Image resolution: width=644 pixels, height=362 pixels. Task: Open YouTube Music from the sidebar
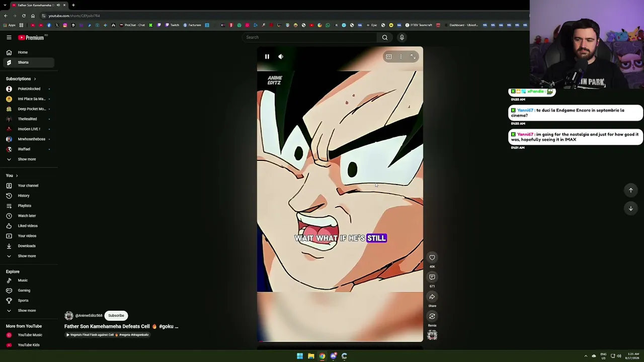[28, 335]
